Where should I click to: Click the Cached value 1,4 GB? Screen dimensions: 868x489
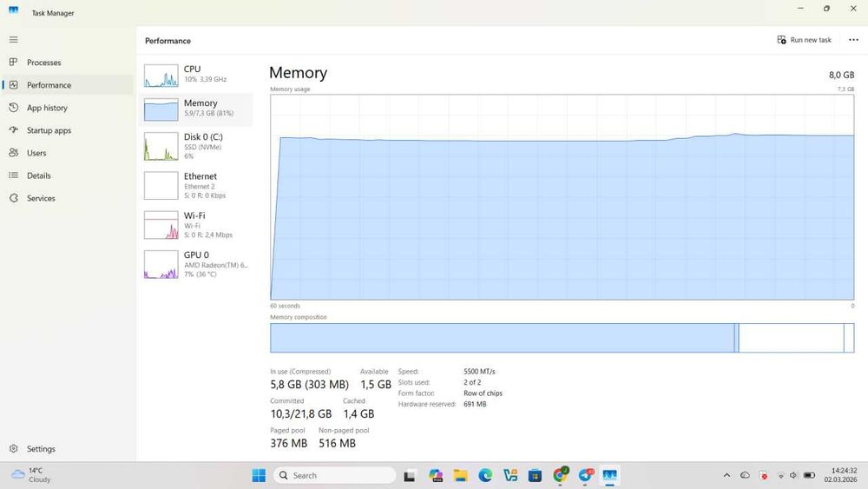(358, 413)
